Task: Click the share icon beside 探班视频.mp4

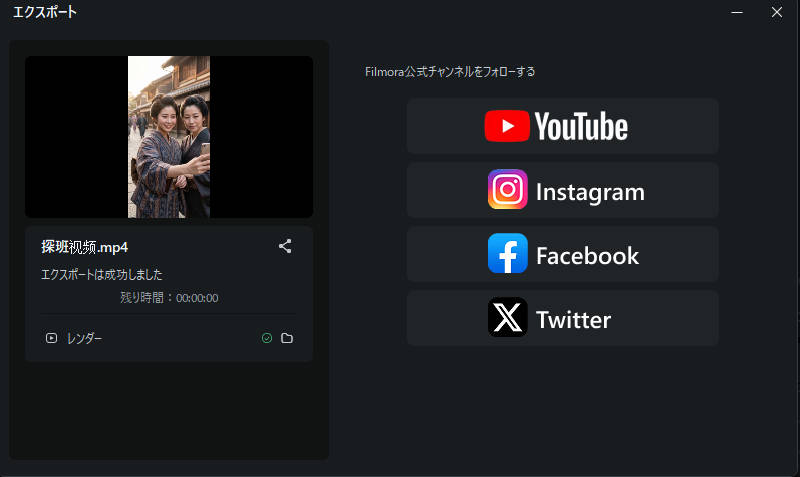Action: (285, 246)
